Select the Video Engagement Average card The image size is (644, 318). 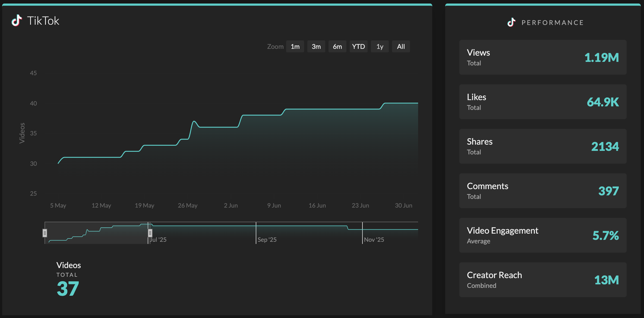click(x=542, y=235)
